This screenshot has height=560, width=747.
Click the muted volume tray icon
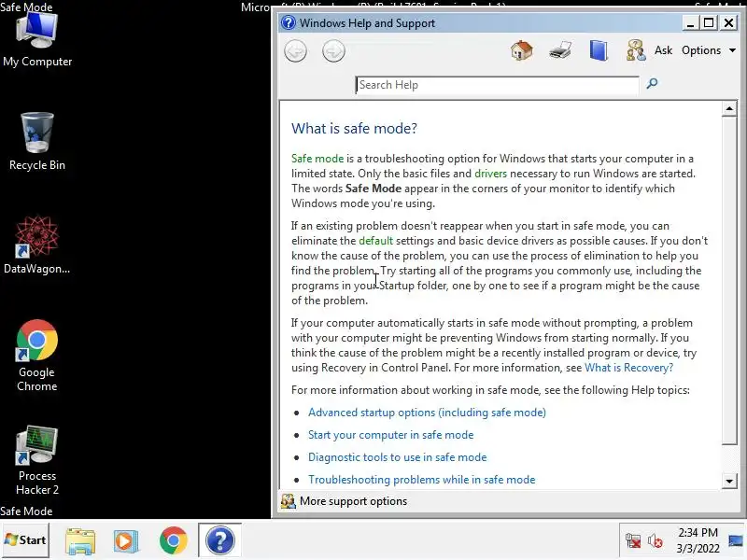655,541
